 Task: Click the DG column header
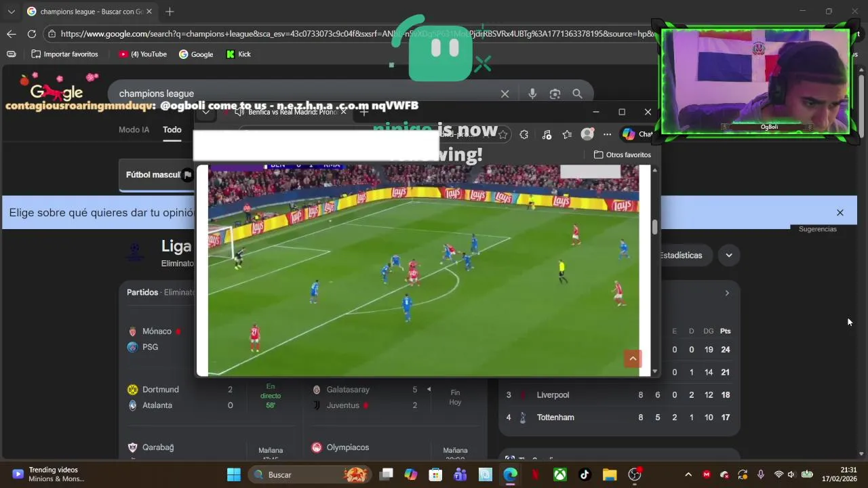tap(708, 331)
